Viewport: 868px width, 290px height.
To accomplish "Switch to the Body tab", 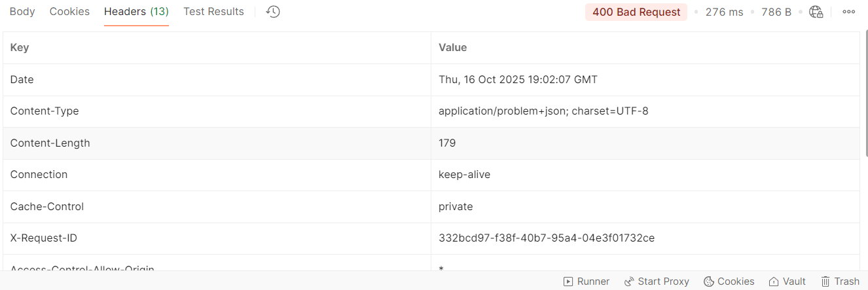I will pyautogui.click(x=22, y=12).
